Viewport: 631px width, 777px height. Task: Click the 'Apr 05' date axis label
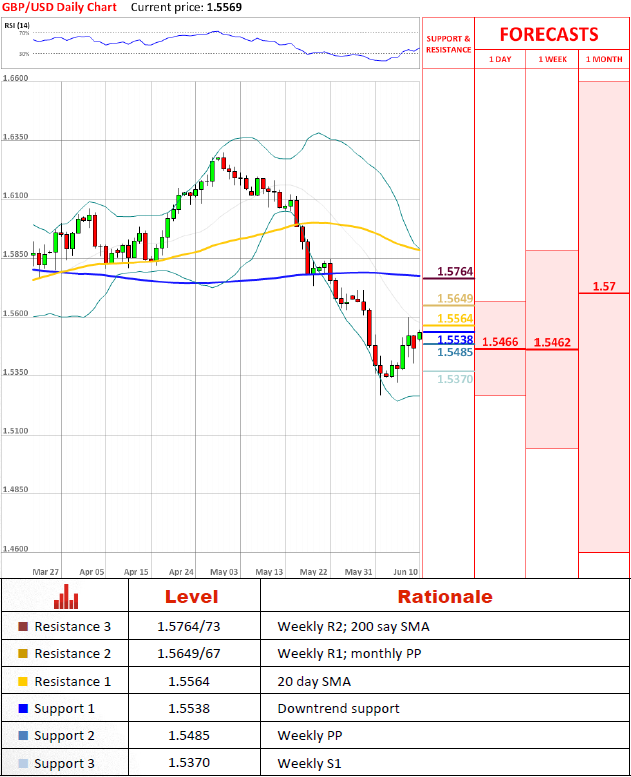[x=92, y=571]
